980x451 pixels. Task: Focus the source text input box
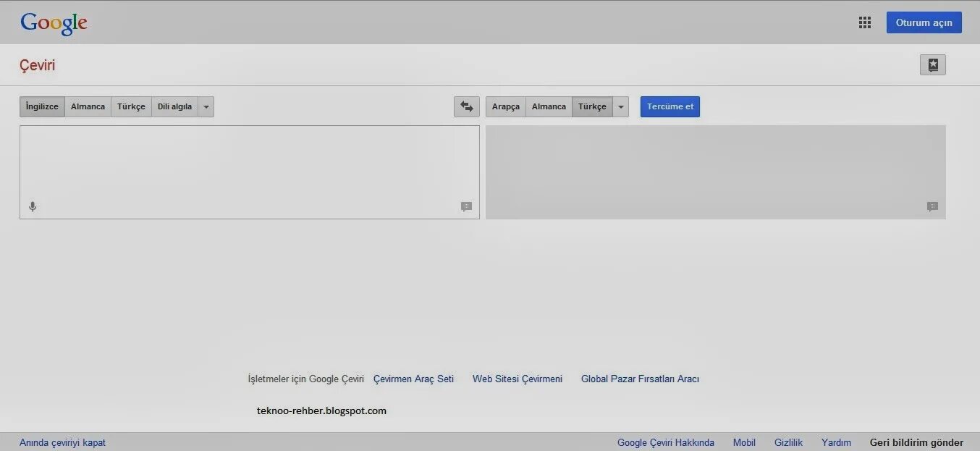pos(250,172)
